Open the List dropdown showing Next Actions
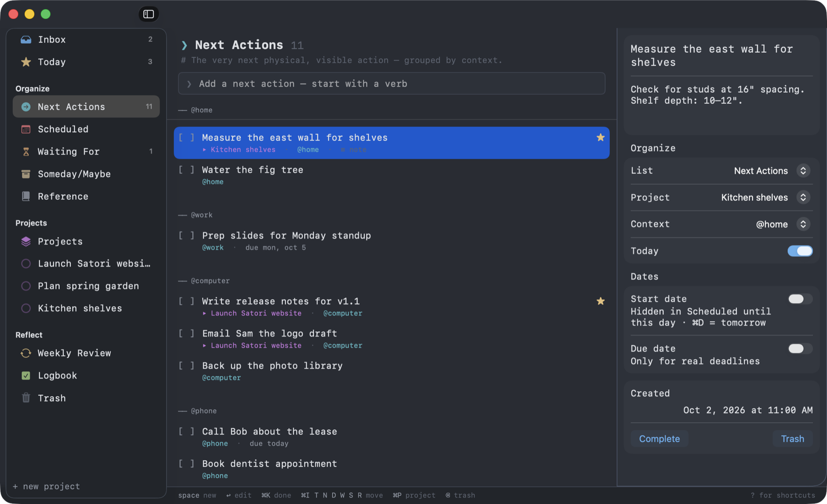The width and height of the screenshot is (827, 504). pos(772,171)
